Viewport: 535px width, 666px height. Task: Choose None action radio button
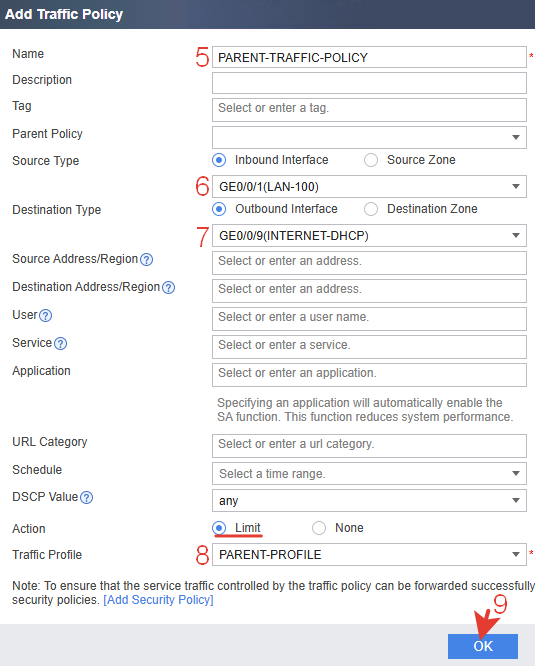(319, 528)
